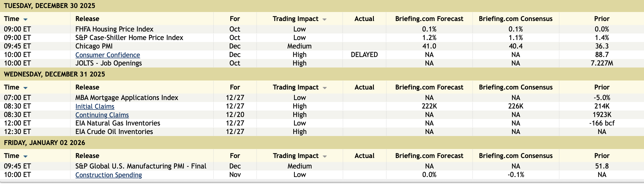Click Trading Impact sort arrow in Friday table
This screenshot has height=184, width=644.
(x=324, y=156)
